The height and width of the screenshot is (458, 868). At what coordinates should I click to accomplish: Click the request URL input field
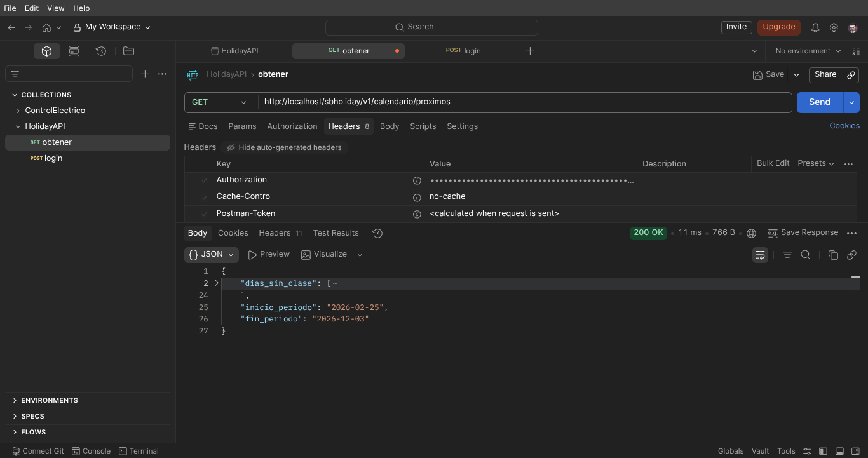point(525,102)
